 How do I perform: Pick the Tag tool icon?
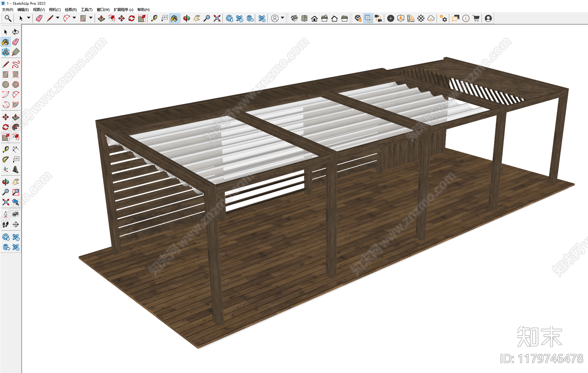15,52
